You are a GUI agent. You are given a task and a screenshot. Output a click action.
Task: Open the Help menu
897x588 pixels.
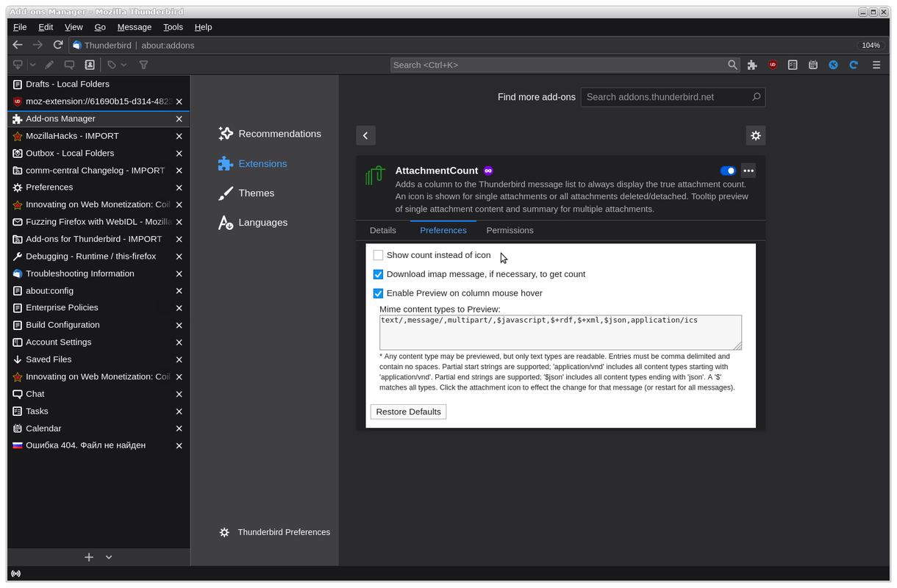pos(203,27)
